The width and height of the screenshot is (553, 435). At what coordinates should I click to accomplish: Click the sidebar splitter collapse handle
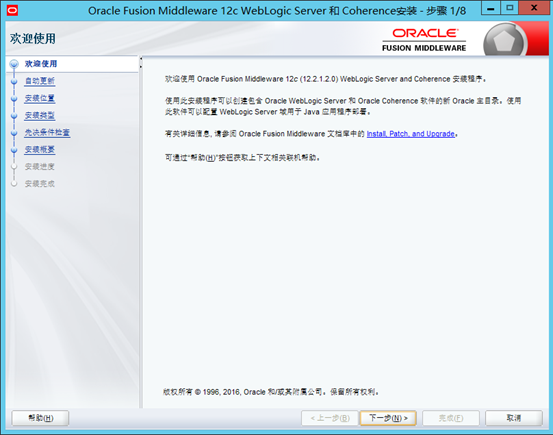point(141,62)
